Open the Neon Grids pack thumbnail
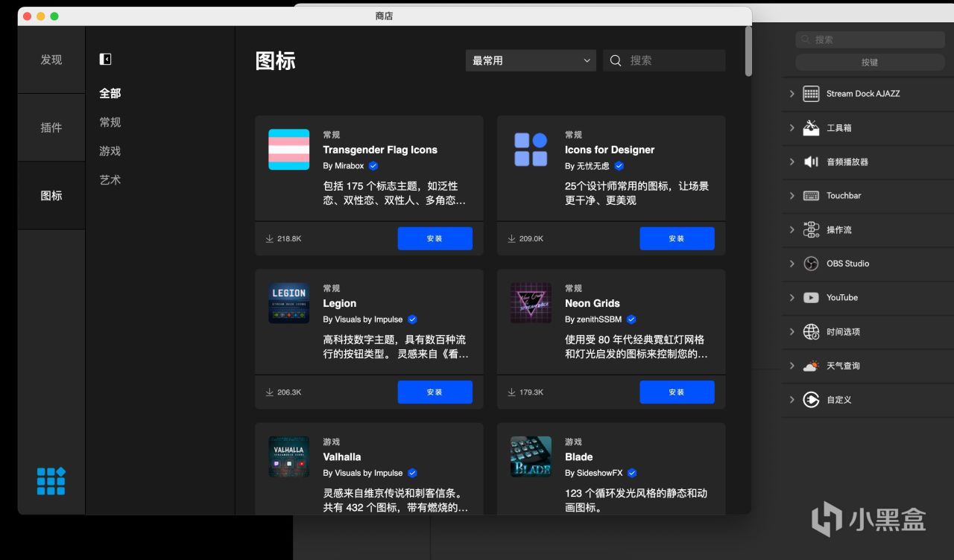The width and height of the screenshot is (954, 560). tap(531, 303)
